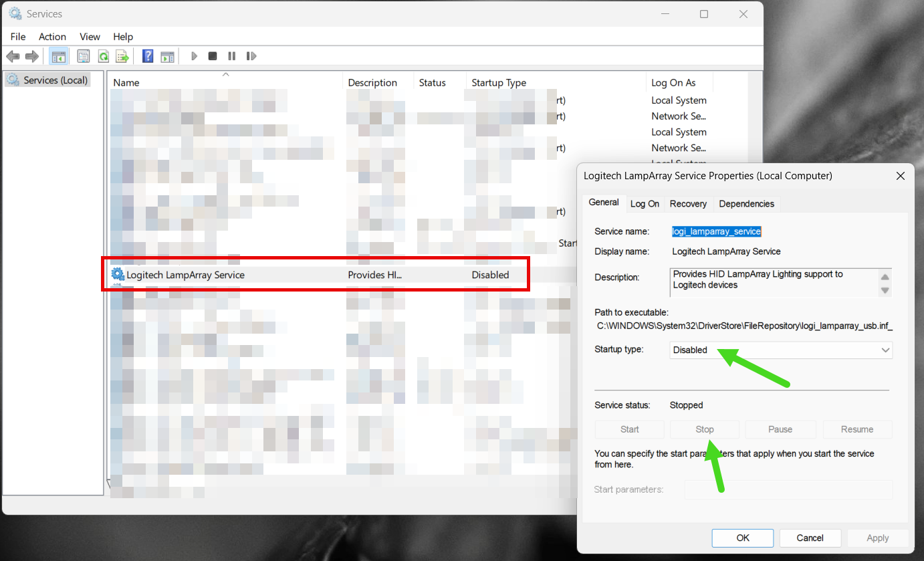Sort by the Status column header

point(440,82)
